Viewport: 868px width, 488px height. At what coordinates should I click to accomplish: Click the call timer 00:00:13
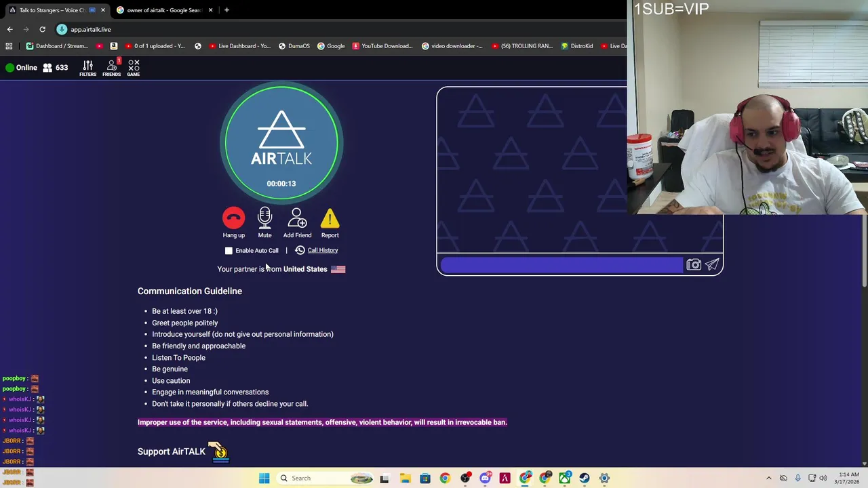(x=281, y=184)
